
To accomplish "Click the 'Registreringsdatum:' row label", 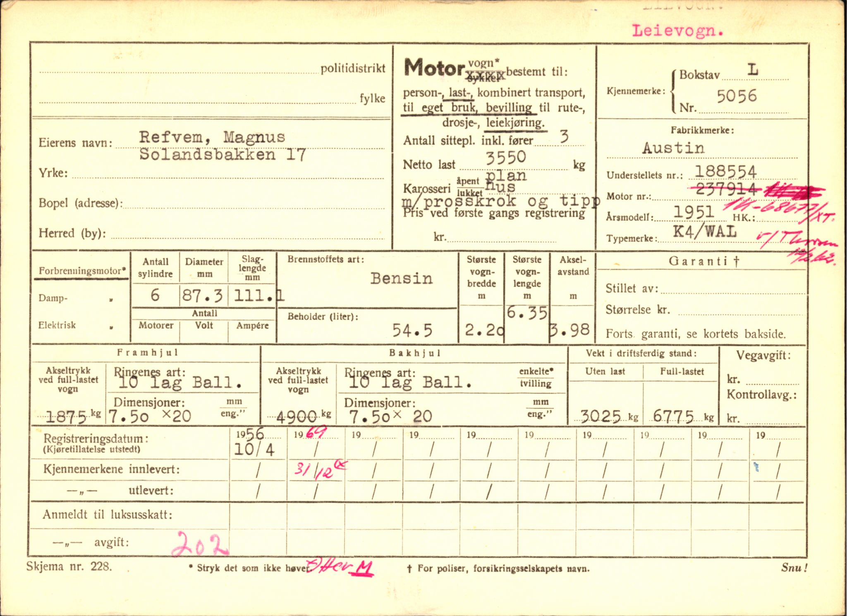I will tap(96, 438).
